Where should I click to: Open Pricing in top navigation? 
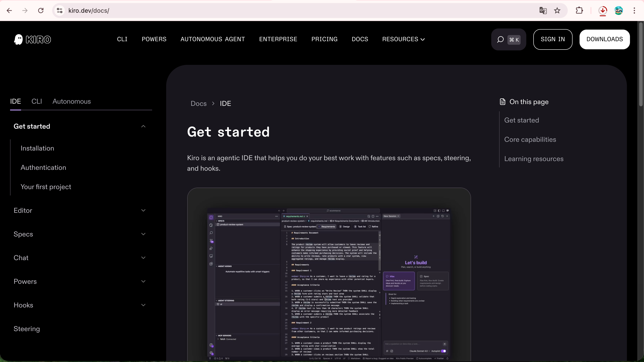pyautogui.click(x=324, y=39)
